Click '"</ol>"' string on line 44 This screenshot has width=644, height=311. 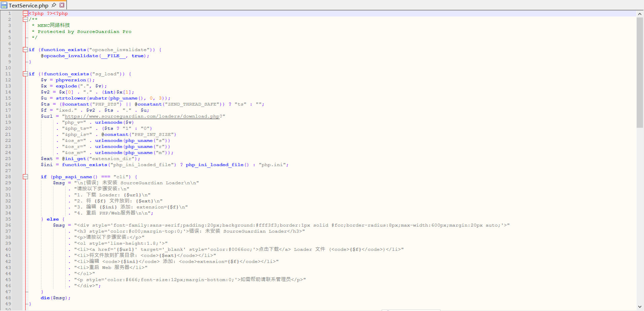[84, 274]
